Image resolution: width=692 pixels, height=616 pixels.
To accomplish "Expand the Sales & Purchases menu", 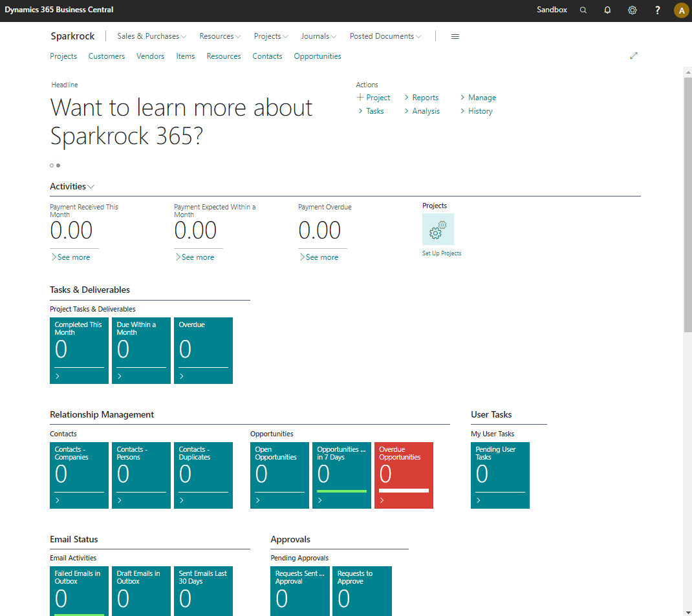I will 151,36.
